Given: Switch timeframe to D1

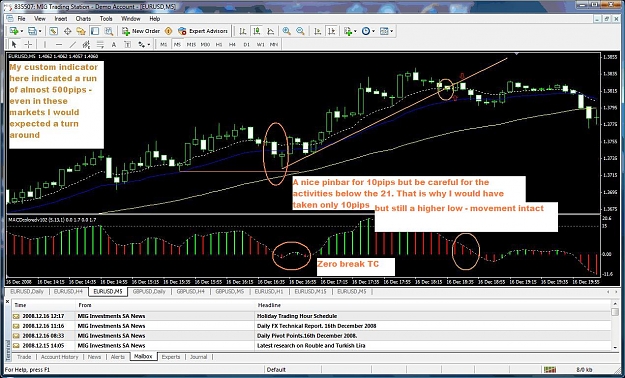Looking at the screenshot, I should (x=246, y=45).
